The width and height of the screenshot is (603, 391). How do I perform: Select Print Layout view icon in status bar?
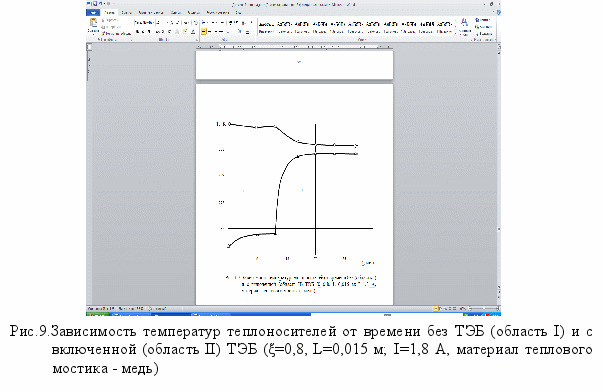pos(436,308)
